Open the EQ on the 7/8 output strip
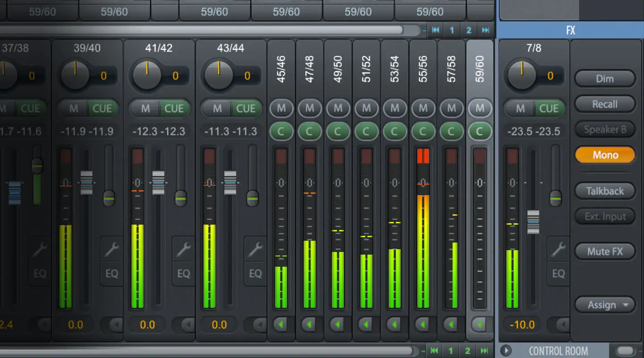Viewport: 644px width, 358px height. 558,273
